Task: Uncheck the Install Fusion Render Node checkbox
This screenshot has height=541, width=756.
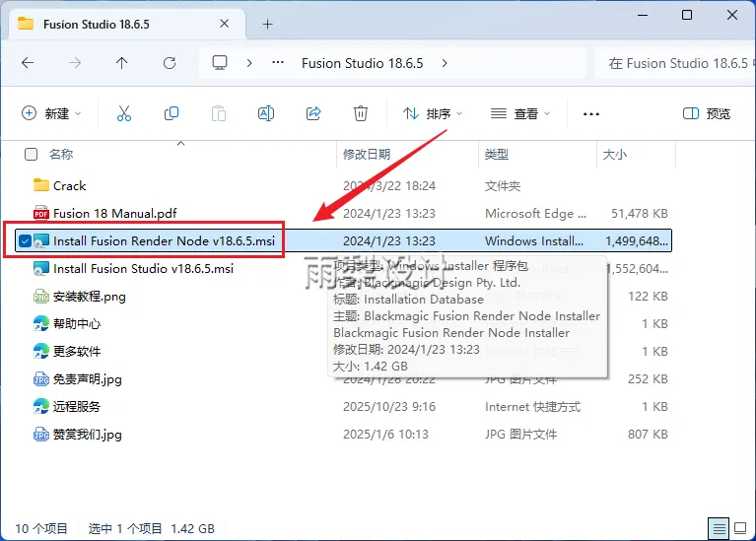Action: pos(25,240)
